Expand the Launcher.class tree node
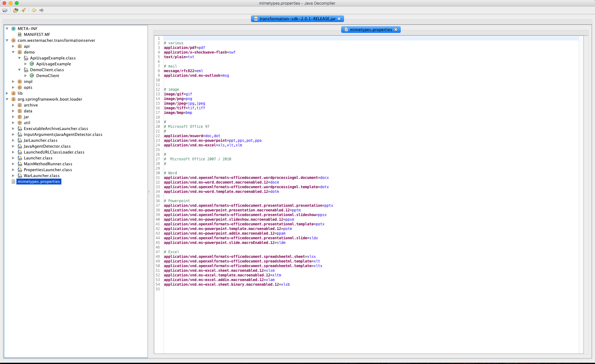Screen dimensions: 595x364 point(13,158)
